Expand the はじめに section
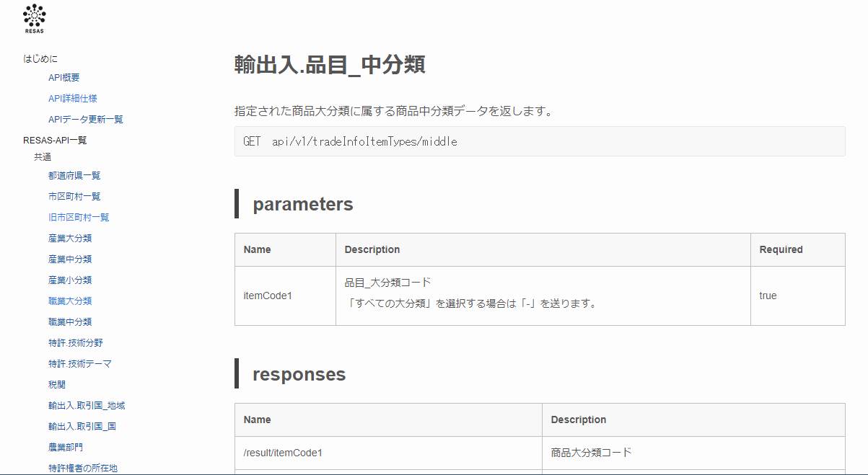The height and width of the screenshot is (475, 868). tap(40, 58)
